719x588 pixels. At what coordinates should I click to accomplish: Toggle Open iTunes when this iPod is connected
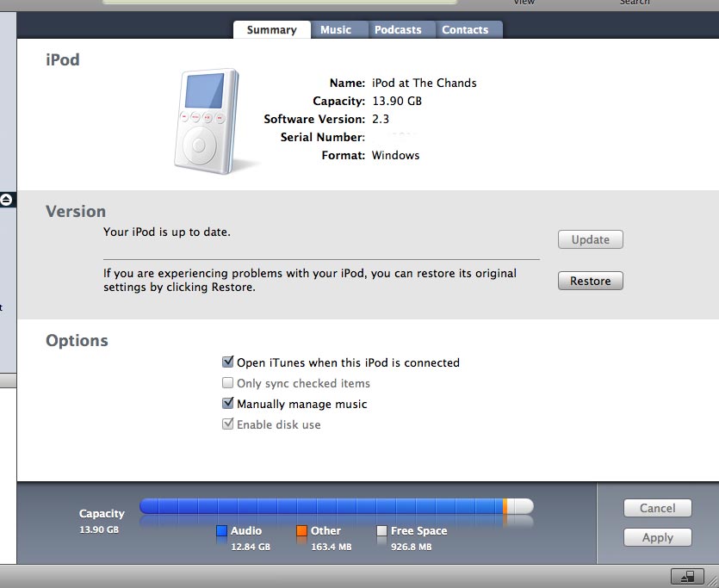(x=227, y=362)
